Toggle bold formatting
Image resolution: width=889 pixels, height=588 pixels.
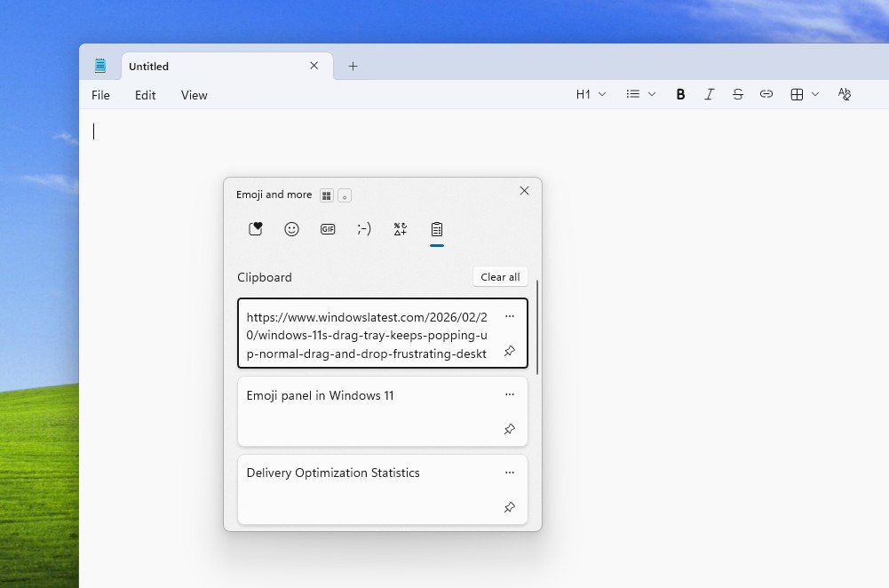[x=680, y=93]
